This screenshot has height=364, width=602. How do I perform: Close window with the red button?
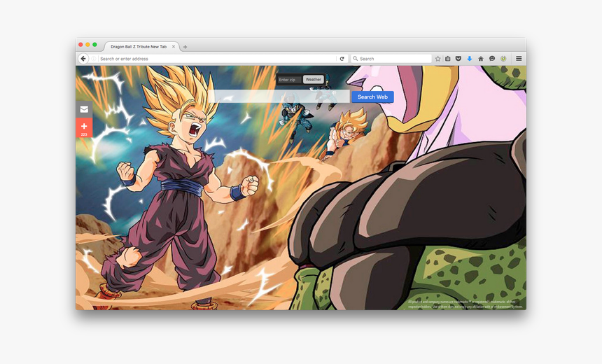80,45
